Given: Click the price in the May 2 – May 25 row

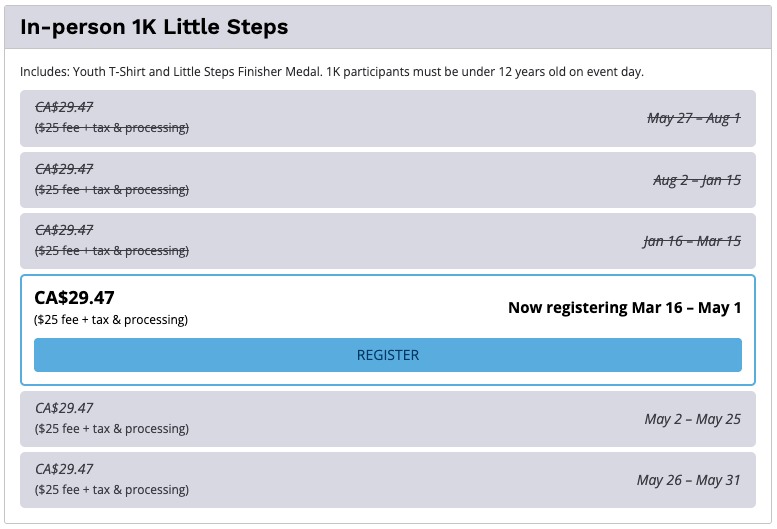Looking at the screenshot, I should 64,408.
